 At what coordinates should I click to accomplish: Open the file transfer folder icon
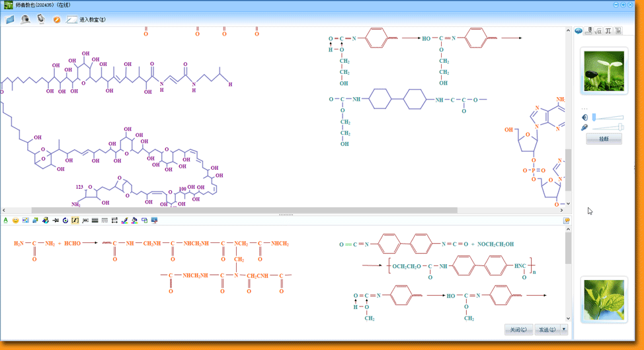10,20
